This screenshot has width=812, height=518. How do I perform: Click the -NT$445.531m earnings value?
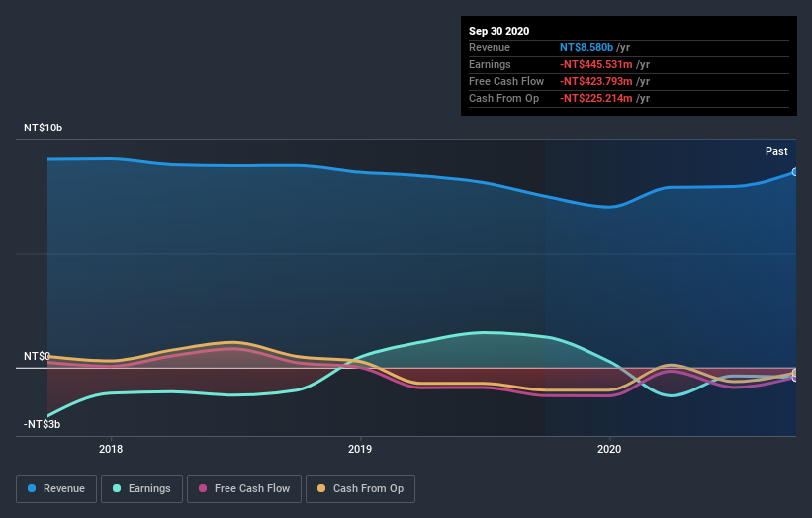click(596, 64)
